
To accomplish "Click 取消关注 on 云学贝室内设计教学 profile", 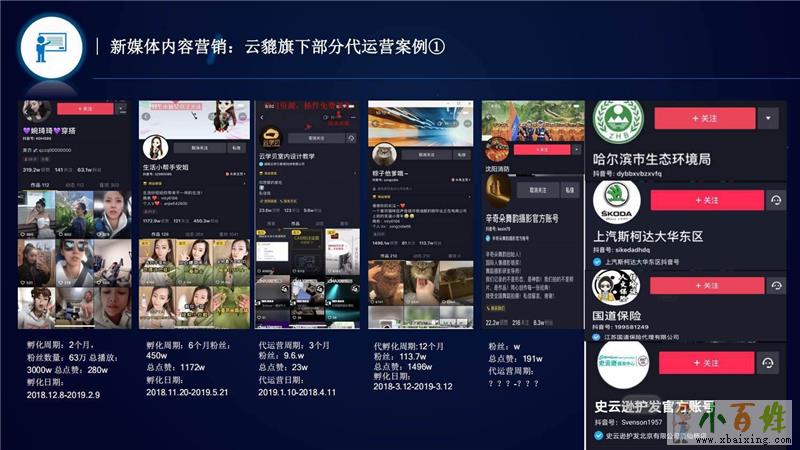I will 312,138.
